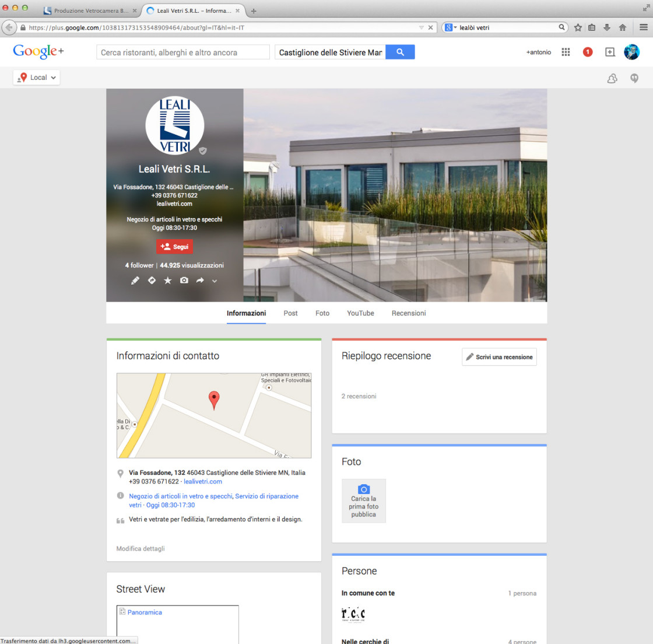
Task: Click the camera icon on the profile card
Action: [x=184, y=281]
